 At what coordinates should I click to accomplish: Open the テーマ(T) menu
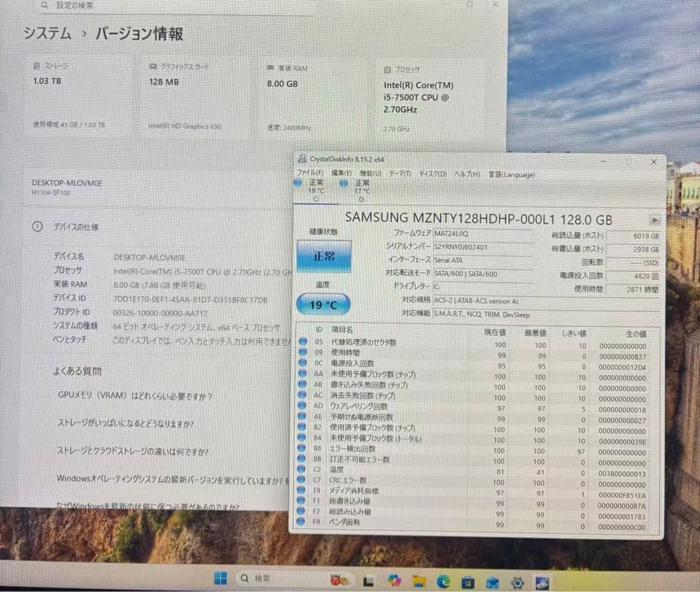pyautogui.click(x=399, y=174)
